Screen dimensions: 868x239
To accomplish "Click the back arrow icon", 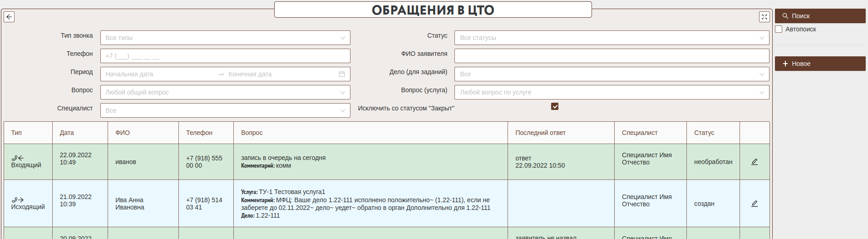I will click(x=9, y=17).
